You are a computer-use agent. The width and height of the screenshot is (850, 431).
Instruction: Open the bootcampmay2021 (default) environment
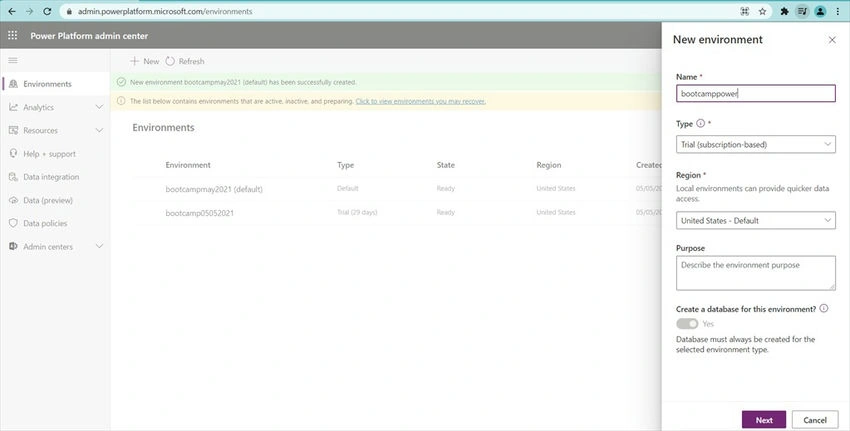pos(214,189)
